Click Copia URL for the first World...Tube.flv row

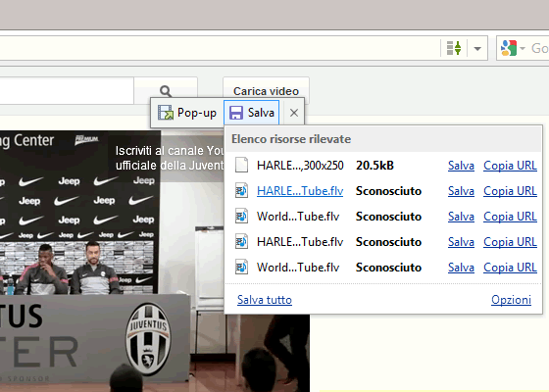pos(510,217)
